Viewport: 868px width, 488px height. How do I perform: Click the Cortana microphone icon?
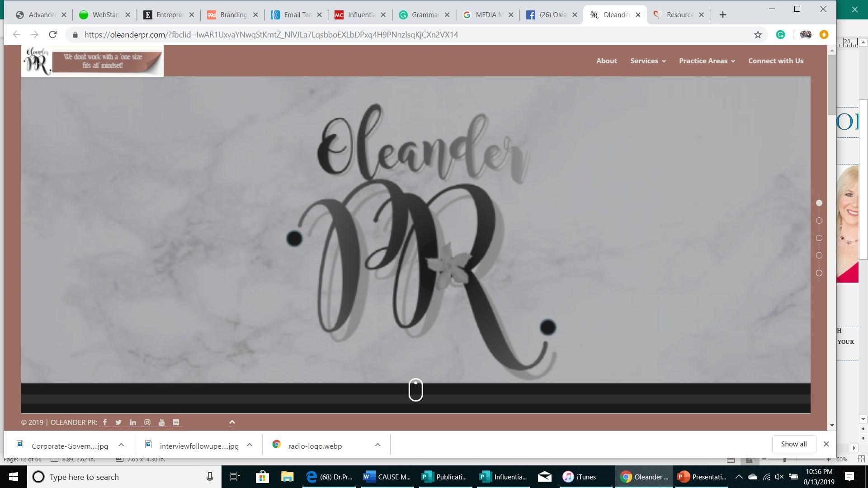[210, 477]
